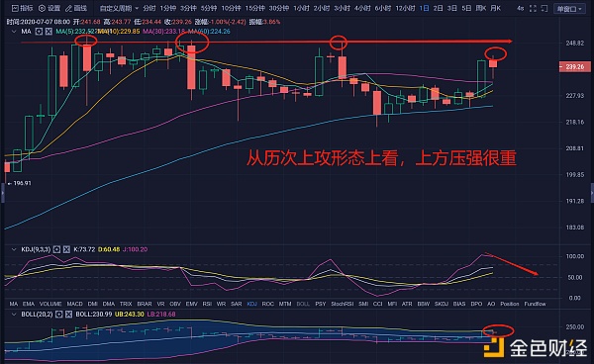
Task: Expand left side panel handle
Action: click(x=2, y=193)
